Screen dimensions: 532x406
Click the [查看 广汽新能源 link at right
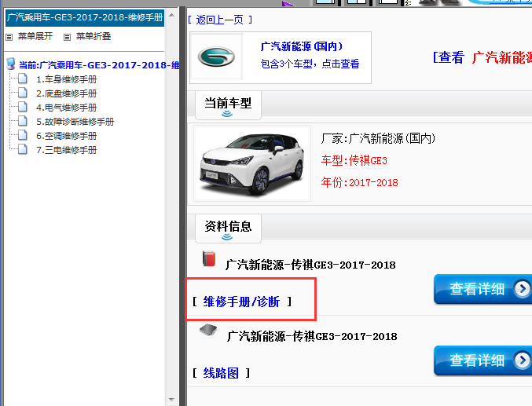pyautogui.click(x=482, y=57)
